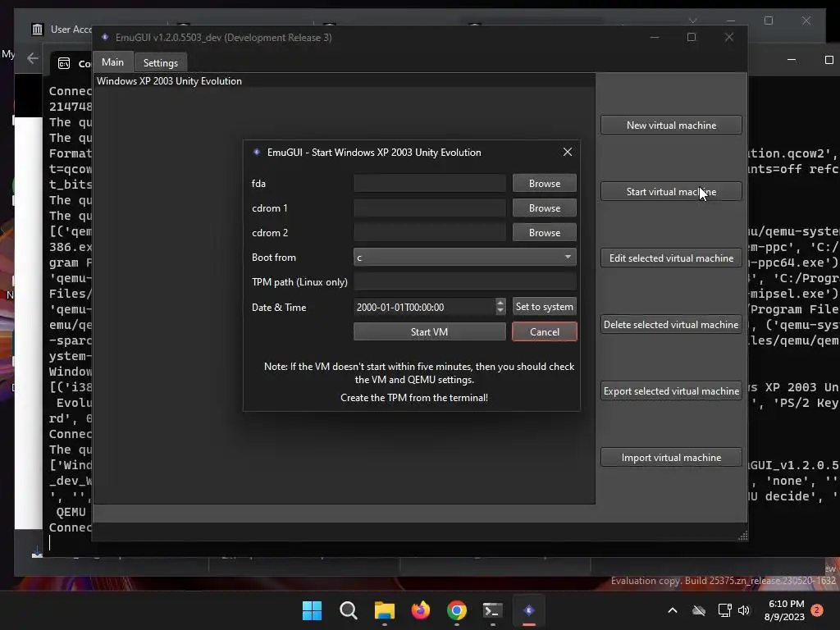This screenshot has height=630, width=840.
Task: Cancel the Start VM dialog
Action: click(545, 331)
